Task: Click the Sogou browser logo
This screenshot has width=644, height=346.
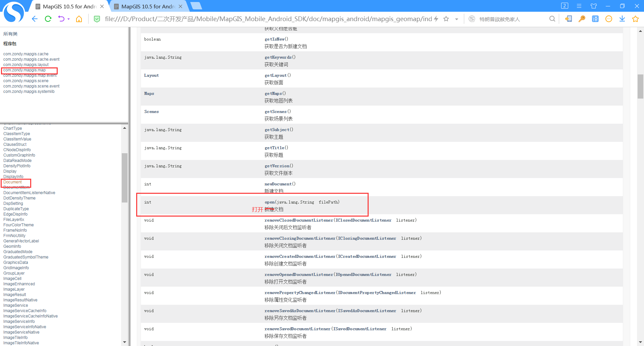Action: 13,12
